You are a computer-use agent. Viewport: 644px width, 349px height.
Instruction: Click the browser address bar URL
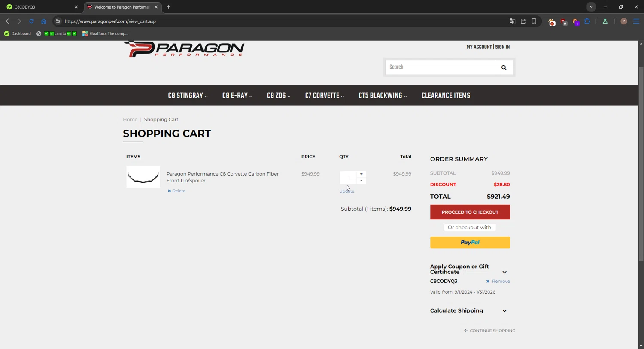[110, 21]
